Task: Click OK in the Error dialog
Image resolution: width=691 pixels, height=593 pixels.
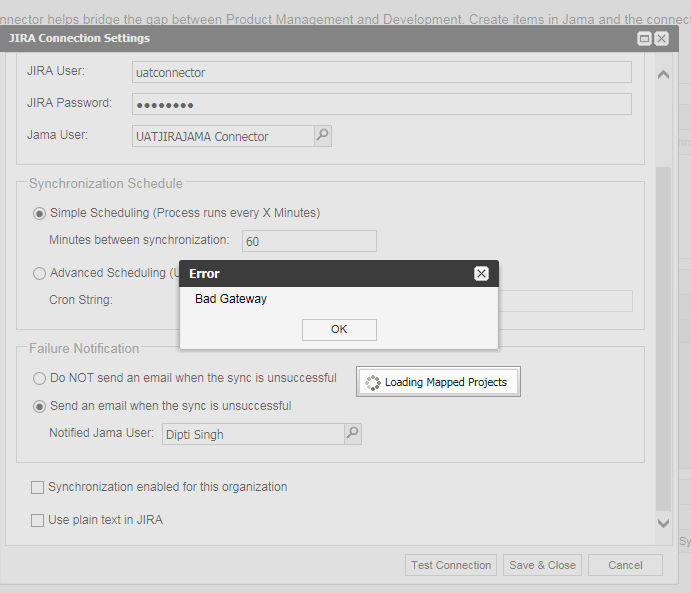Action: [x=339, y=330]
